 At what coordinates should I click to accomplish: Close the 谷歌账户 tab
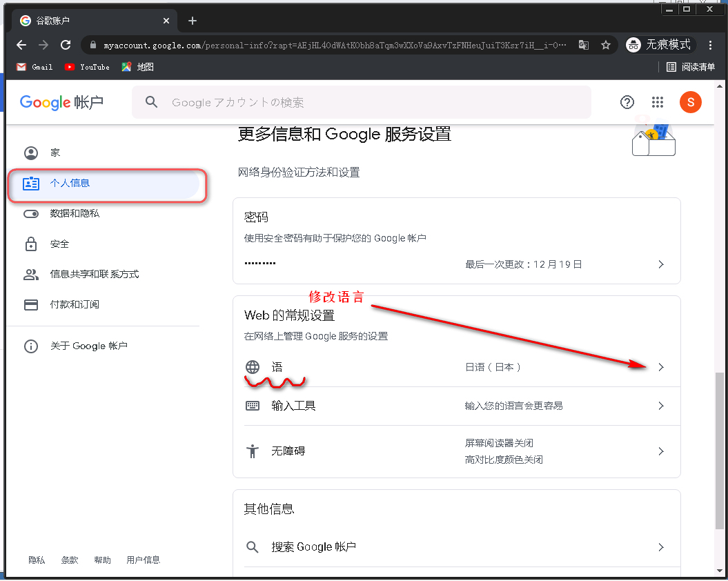click(166, 21)
